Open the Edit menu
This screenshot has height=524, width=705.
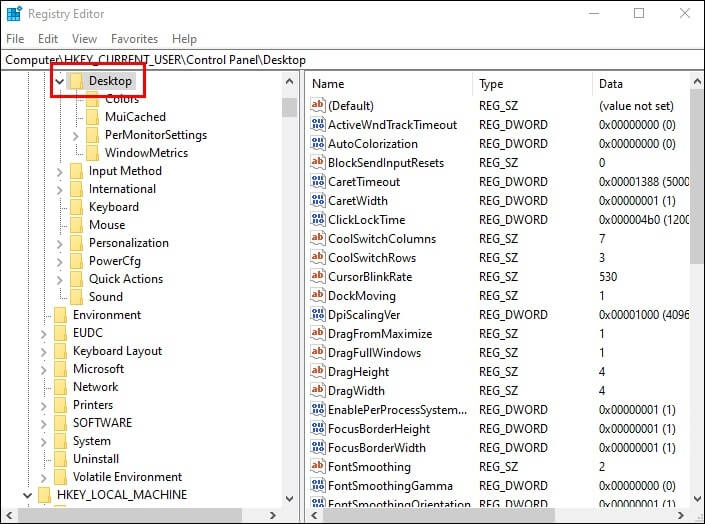pos(48,39)
